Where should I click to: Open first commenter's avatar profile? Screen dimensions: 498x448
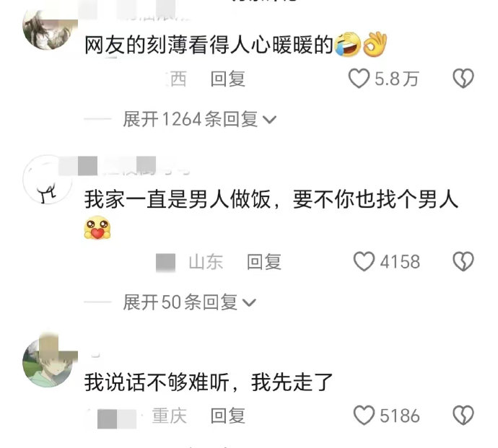(48, 30)
